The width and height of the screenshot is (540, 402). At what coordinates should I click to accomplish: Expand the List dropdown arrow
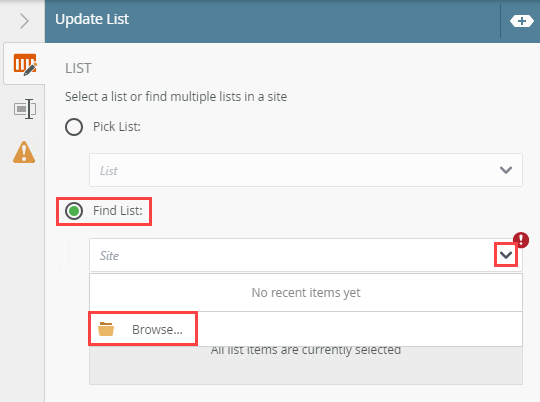pyautogui.click(x=506, y=170)
